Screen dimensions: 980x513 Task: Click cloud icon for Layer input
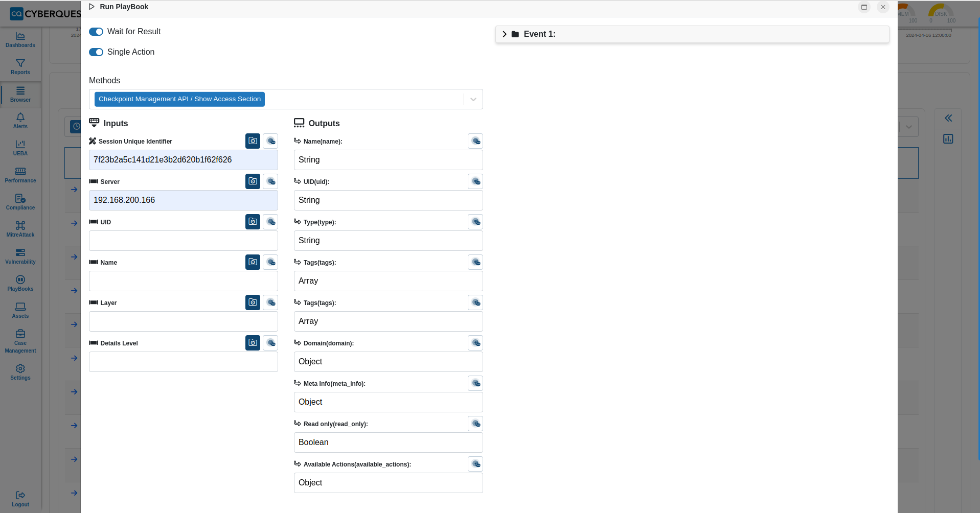(270, 302)
